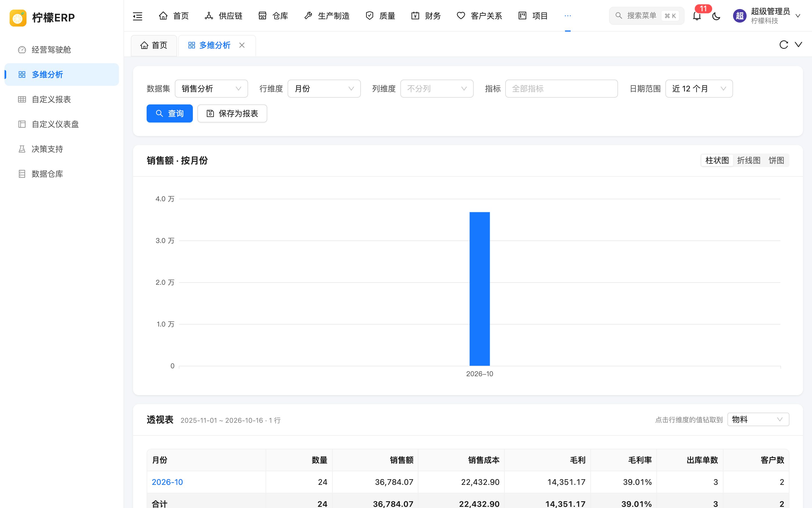Viewport: 812px width, 508px height.
Task: Open the 项目 top menu
Action: tap(533, 16)
